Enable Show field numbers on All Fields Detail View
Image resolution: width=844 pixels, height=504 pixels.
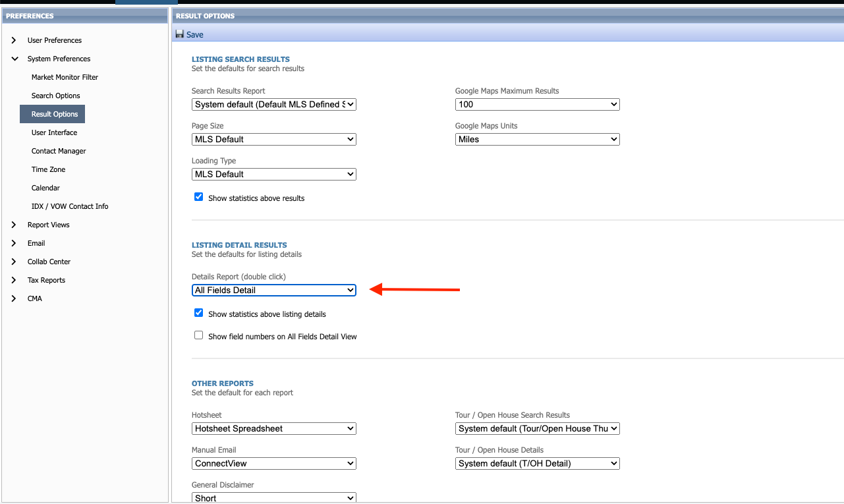pyautogui.click(x=198, y=335)
